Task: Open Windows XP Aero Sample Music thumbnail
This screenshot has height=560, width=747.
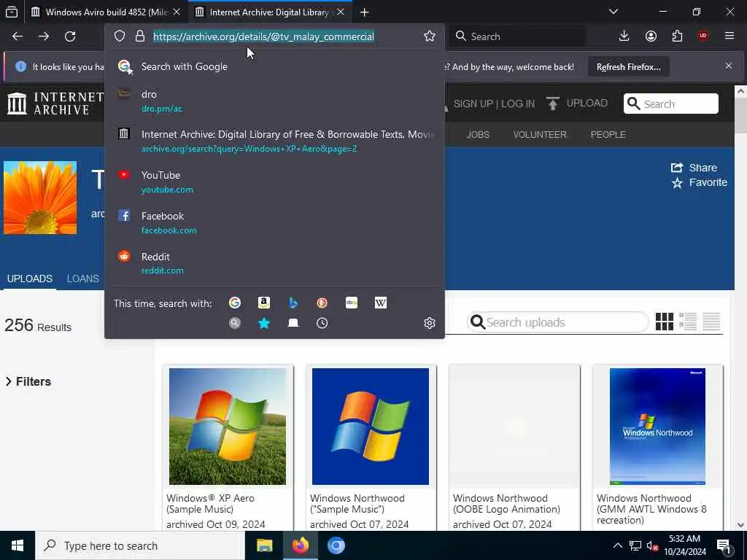Action: coord(228,426)
